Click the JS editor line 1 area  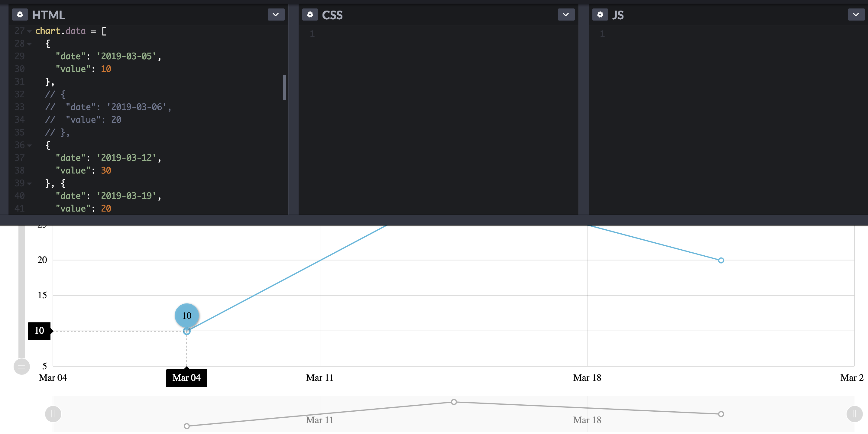pos(728,34)
